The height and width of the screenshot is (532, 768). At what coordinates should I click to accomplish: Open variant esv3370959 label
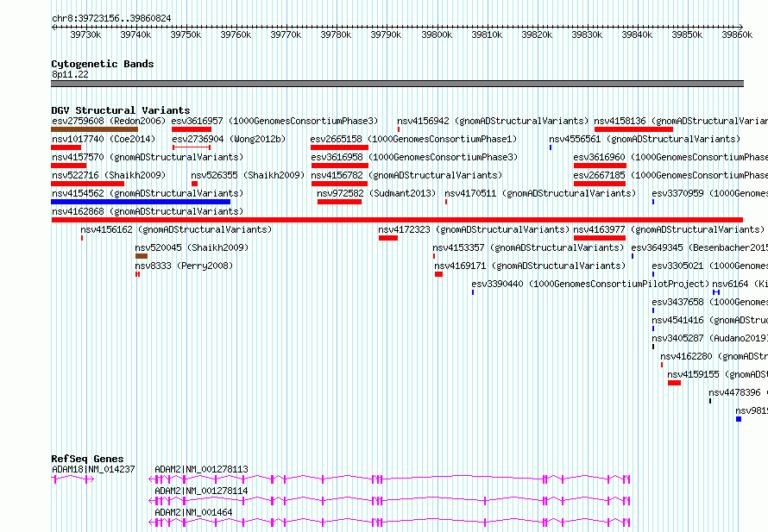[709, 193]
